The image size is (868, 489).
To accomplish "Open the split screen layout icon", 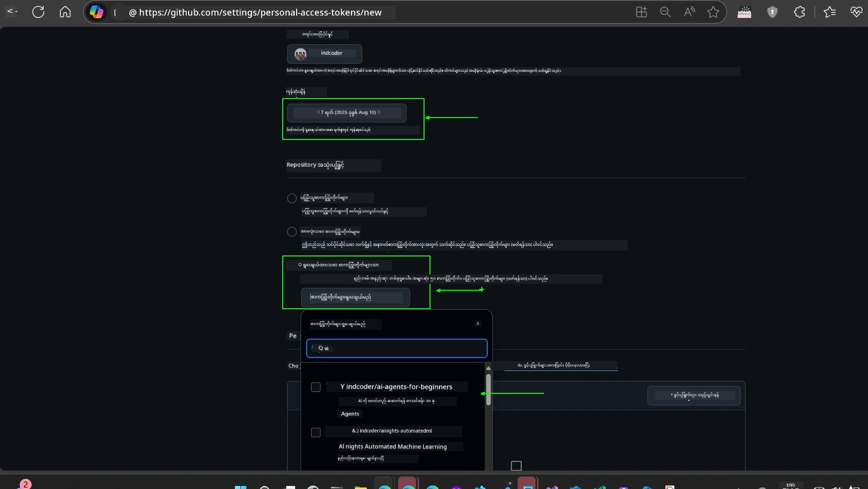I will 641,12.
